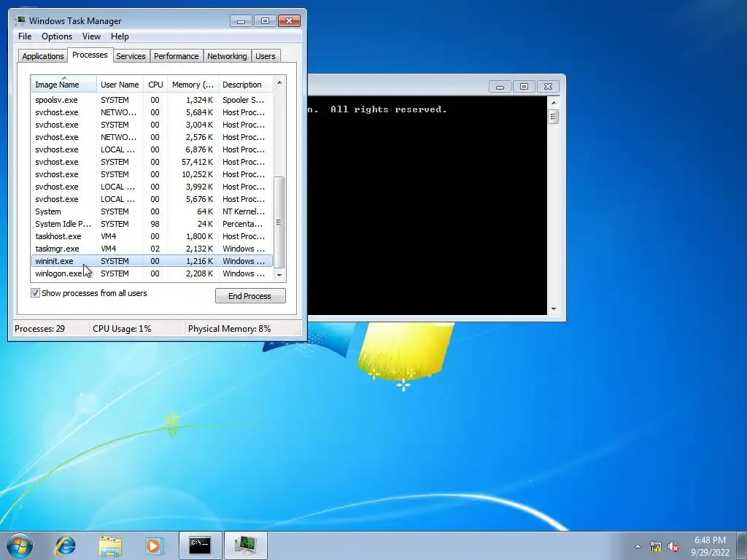Sort by Description column header
The width and height of the screenshot is (747, 560).
pyautogui.click(x=245, y=85)
